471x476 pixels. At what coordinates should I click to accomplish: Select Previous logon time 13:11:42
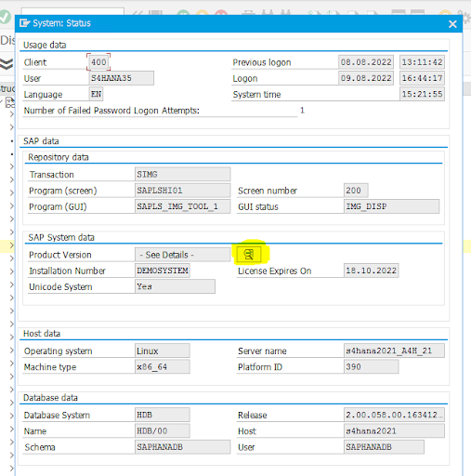[x=422, y=62]
